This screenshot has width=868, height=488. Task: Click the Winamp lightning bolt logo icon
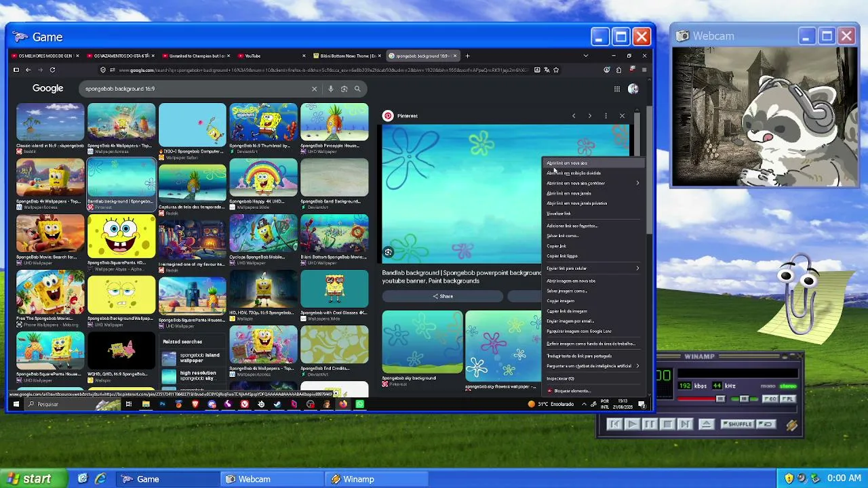click(791, 425)
